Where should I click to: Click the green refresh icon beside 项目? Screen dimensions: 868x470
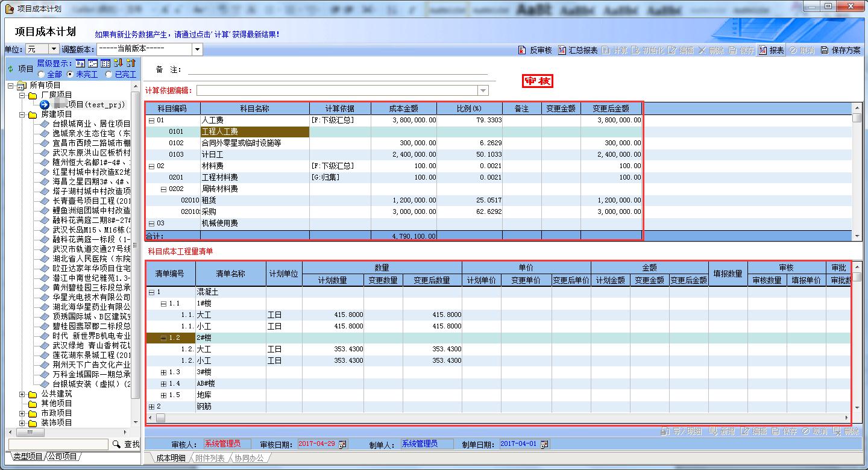click(10, 69)
